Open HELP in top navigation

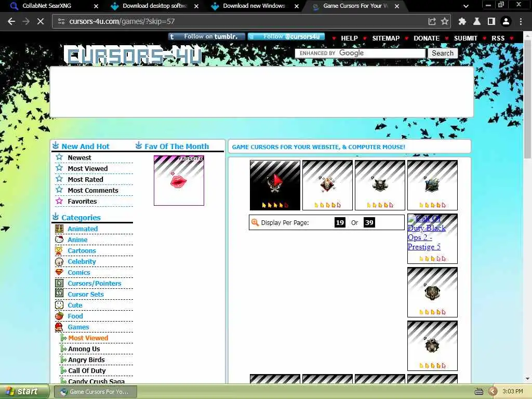coord(349,38)
